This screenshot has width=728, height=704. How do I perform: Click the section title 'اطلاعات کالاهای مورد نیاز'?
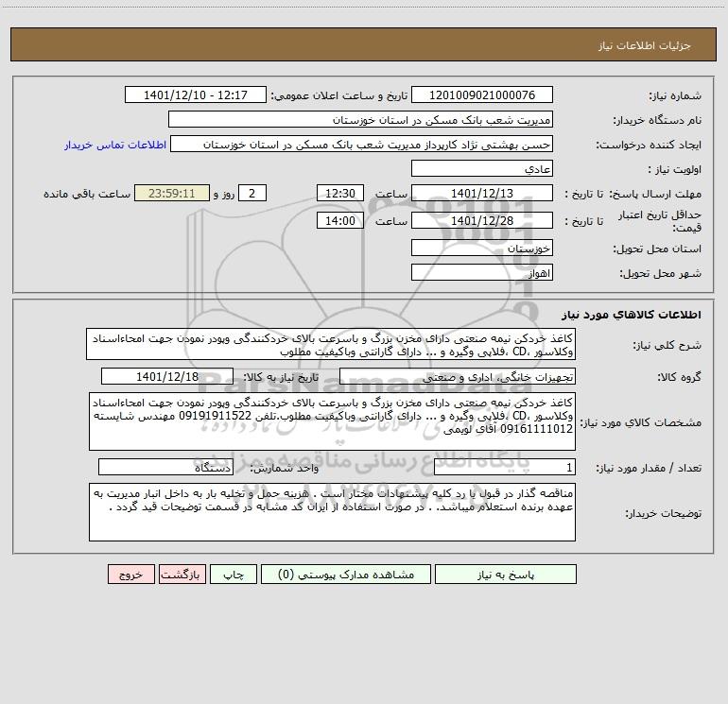pos(632,315)
